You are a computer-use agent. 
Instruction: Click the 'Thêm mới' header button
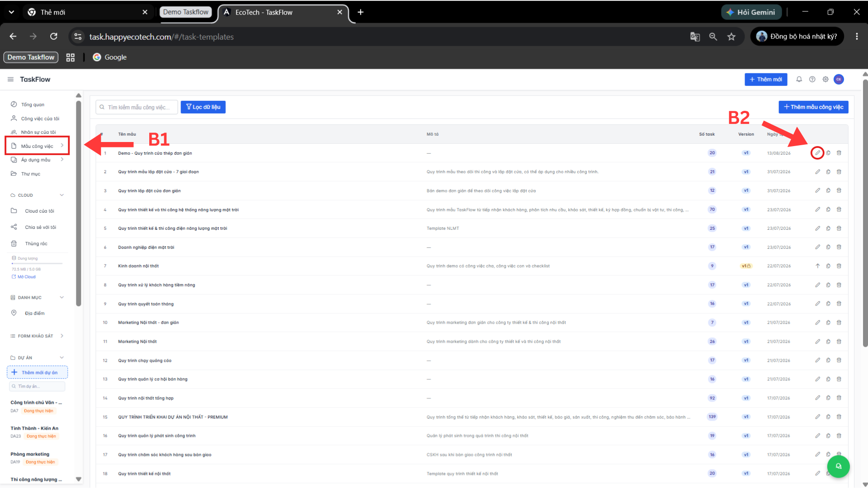pos(766,79)
